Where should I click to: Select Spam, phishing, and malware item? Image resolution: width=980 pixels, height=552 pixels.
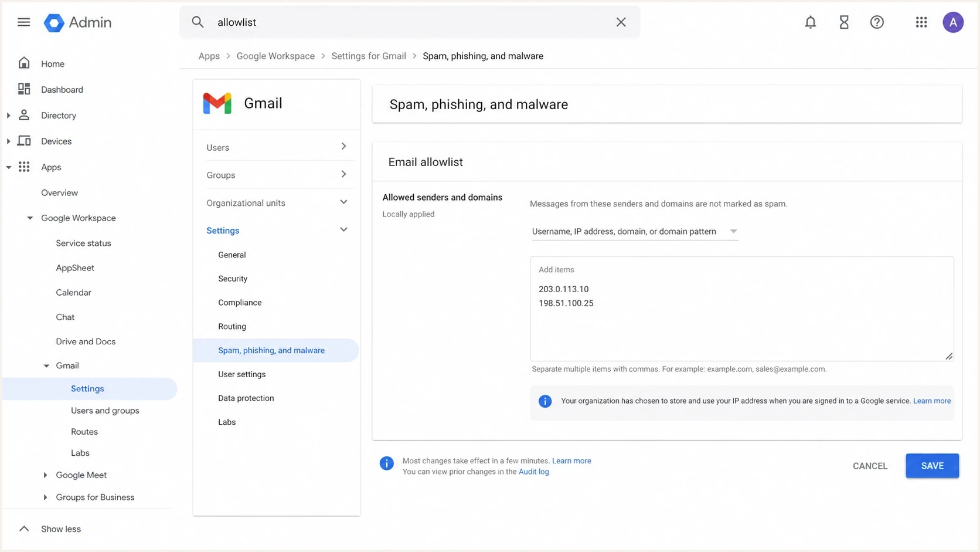pyautogui.click(x=275, y=350)
